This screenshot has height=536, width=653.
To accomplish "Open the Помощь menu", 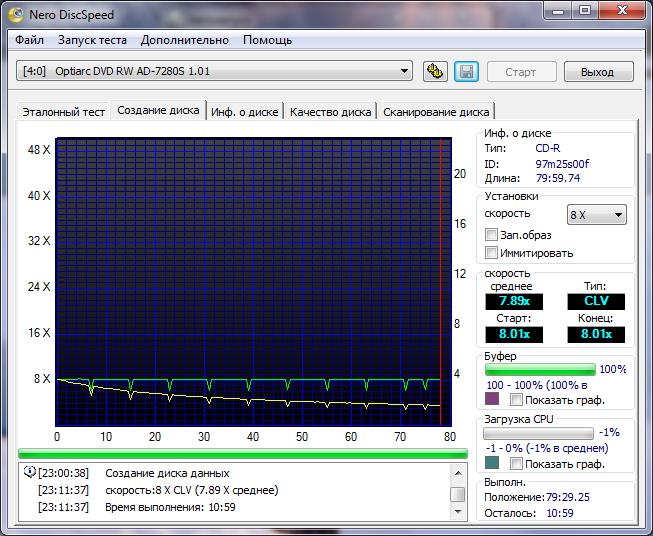I will tap(267, 40).
